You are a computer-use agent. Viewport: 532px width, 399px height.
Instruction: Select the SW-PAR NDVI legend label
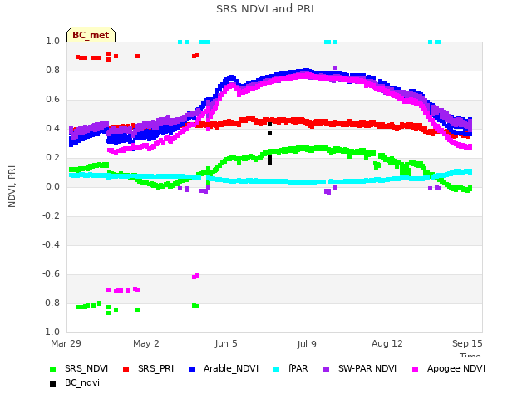click(x=367, y=368)
